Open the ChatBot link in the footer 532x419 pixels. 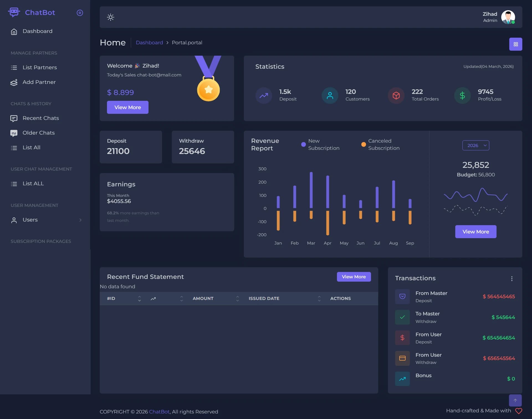coord(159,412)
